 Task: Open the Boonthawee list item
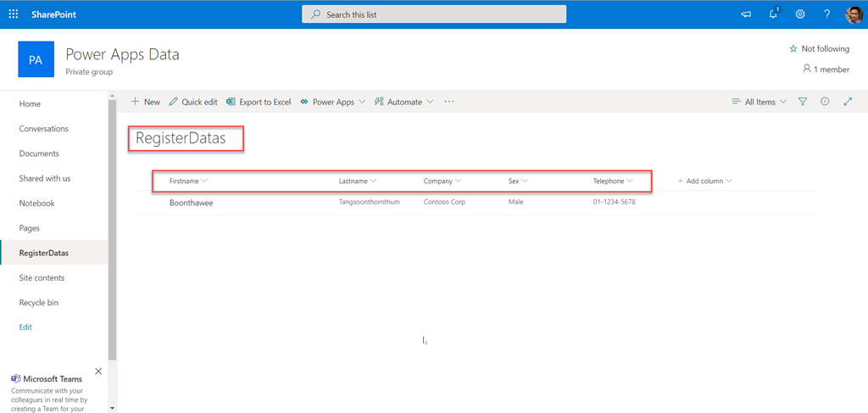[192, 204]
